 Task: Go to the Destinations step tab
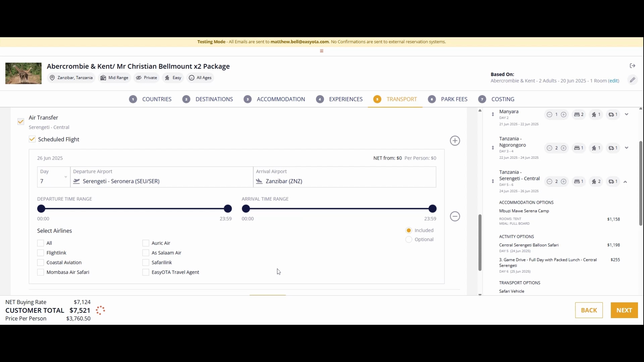point(208,99)
